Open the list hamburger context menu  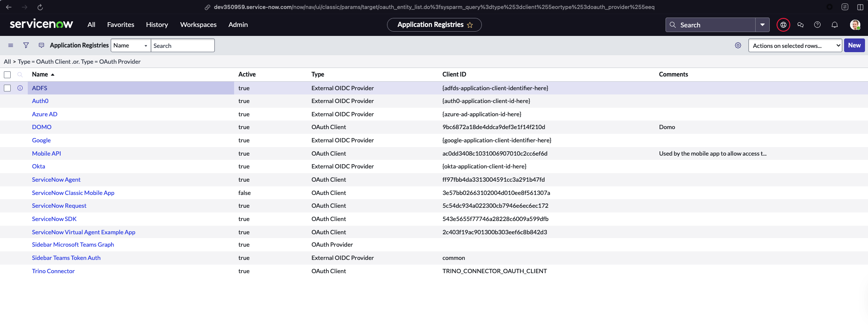coord(11,45)
